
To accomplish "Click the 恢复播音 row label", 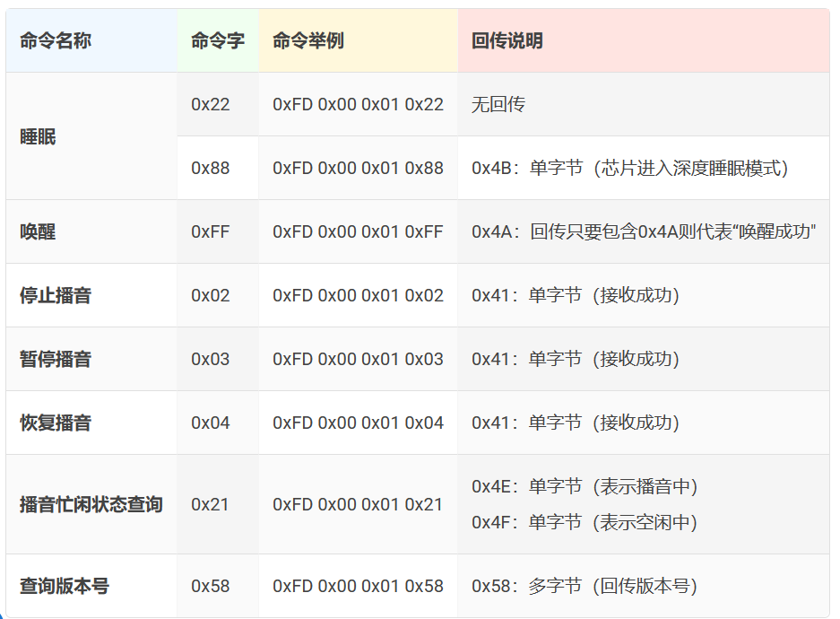I will pos(56,423).
